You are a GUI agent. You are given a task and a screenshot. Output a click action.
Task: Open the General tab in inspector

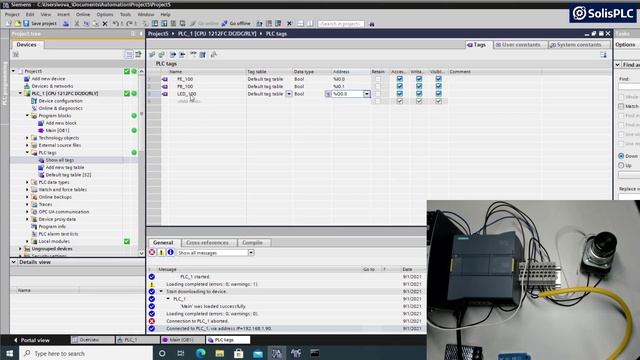coord(163,242)
